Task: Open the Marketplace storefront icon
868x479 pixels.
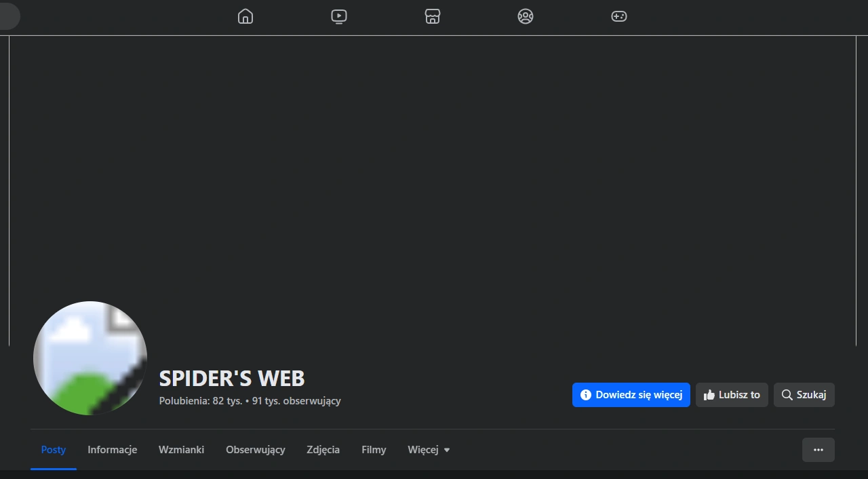Action: point(433,16)
